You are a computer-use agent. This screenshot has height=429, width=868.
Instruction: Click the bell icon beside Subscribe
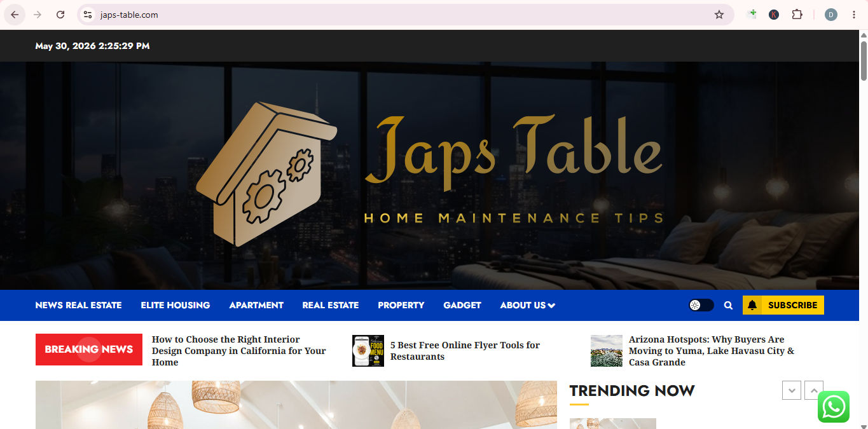[752, 305]
